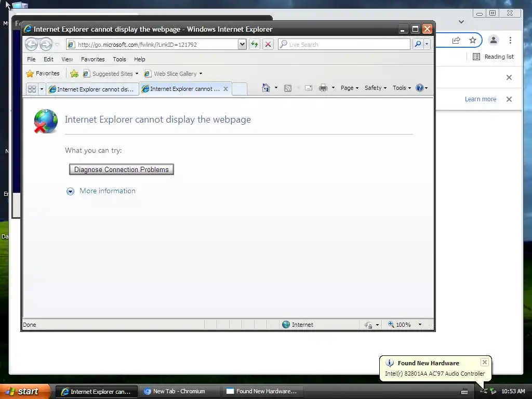Click Windows Start button
Image resolution: width=532 pixels, height=399 pixels.
click(24, 392)
